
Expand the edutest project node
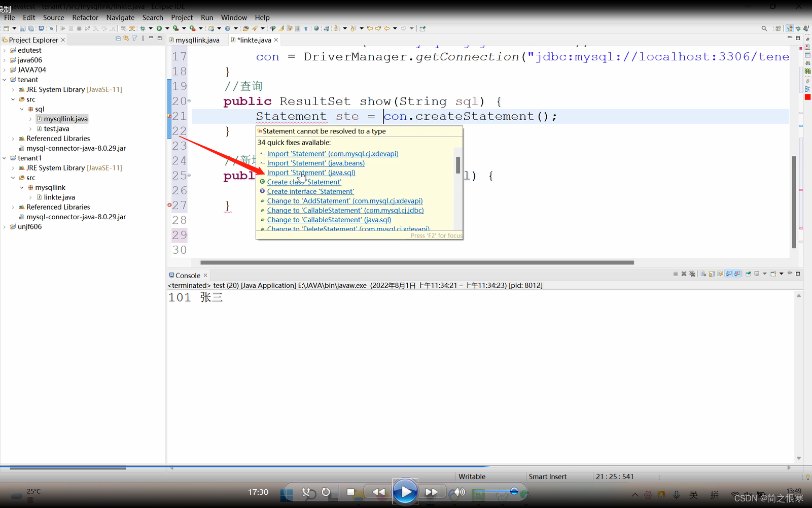[5, 50]
